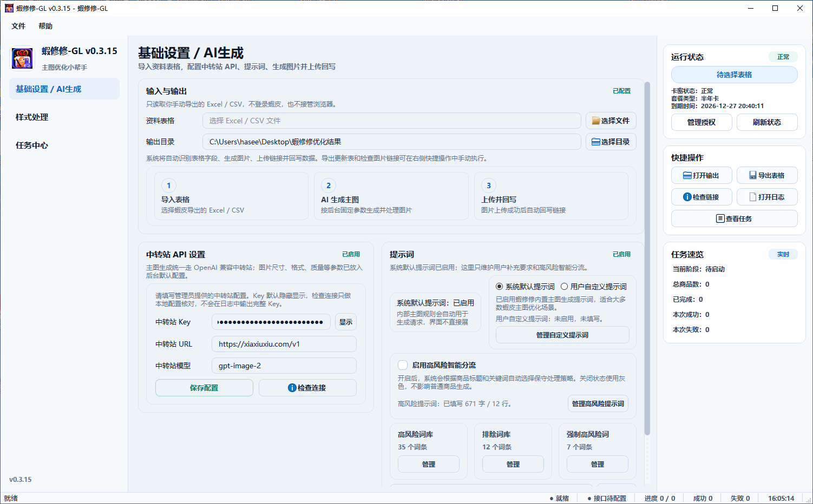Click the 系统默认提示词: 已启用 info box
The image size is (813, 504).
click(435, 313)
